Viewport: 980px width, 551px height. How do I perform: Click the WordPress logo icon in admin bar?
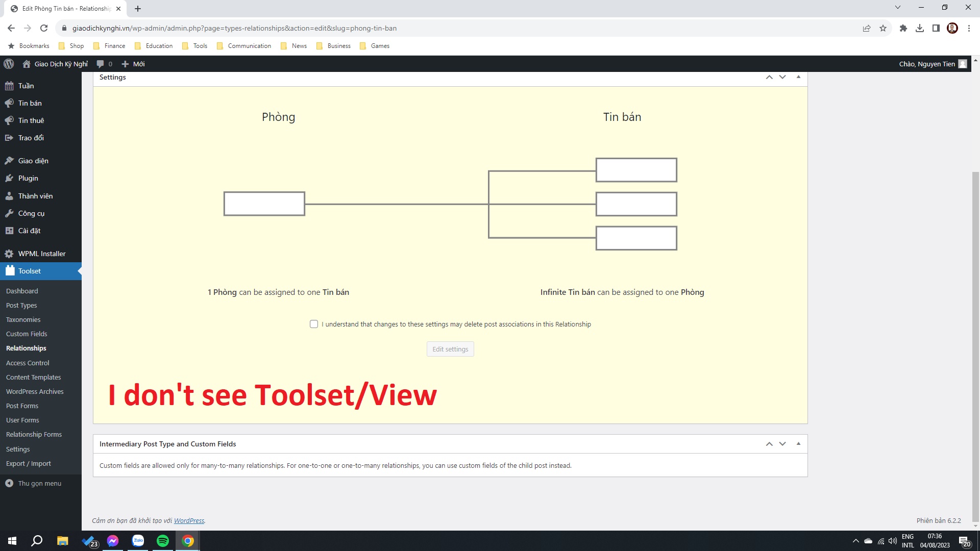(9, 64)
